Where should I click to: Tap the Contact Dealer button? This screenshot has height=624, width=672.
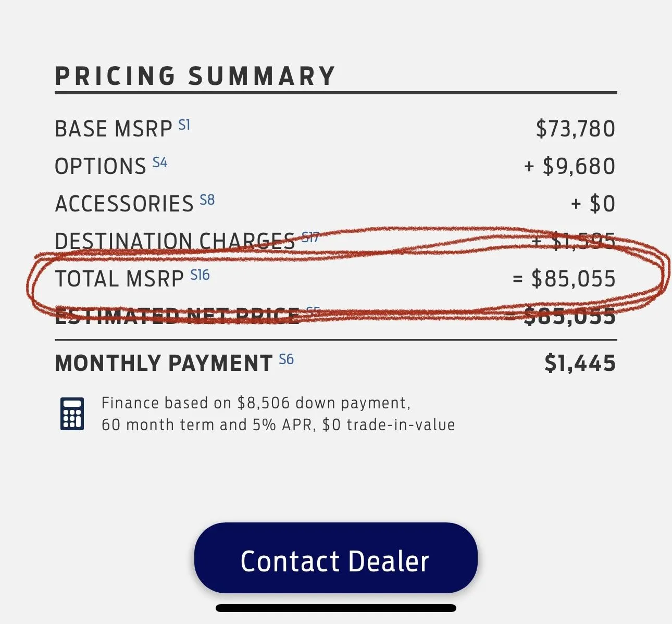point(335,558)
